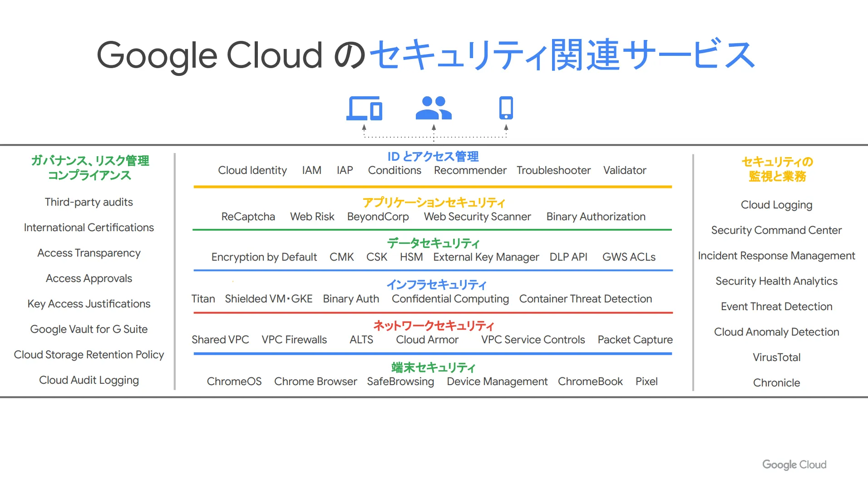Click the "Chronicle" text
The height and width of the screenshot is (485, 868).
(x=777, y=383)
